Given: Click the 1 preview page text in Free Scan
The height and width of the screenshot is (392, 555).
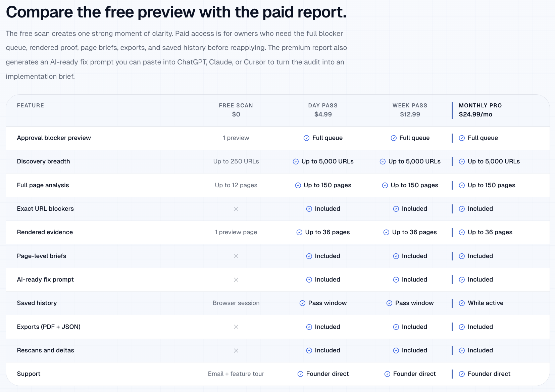Looking at the screenshot, I should tap(236, 232).
